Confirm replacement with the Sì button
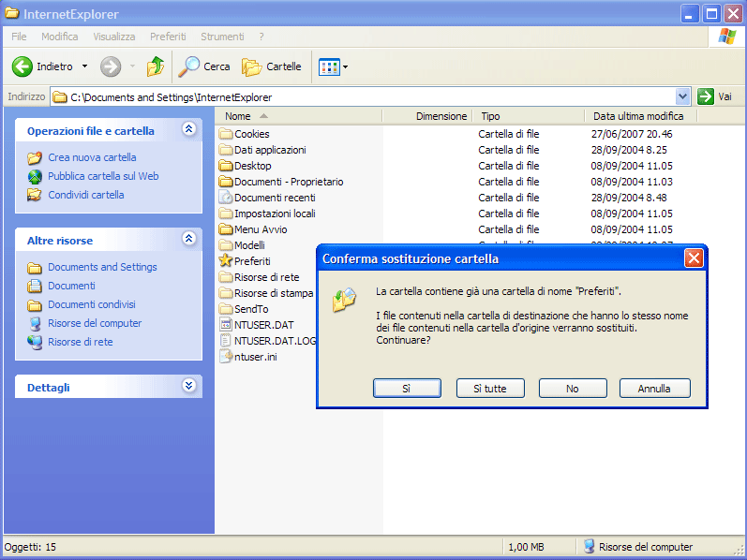 click(x=407, y=388)
